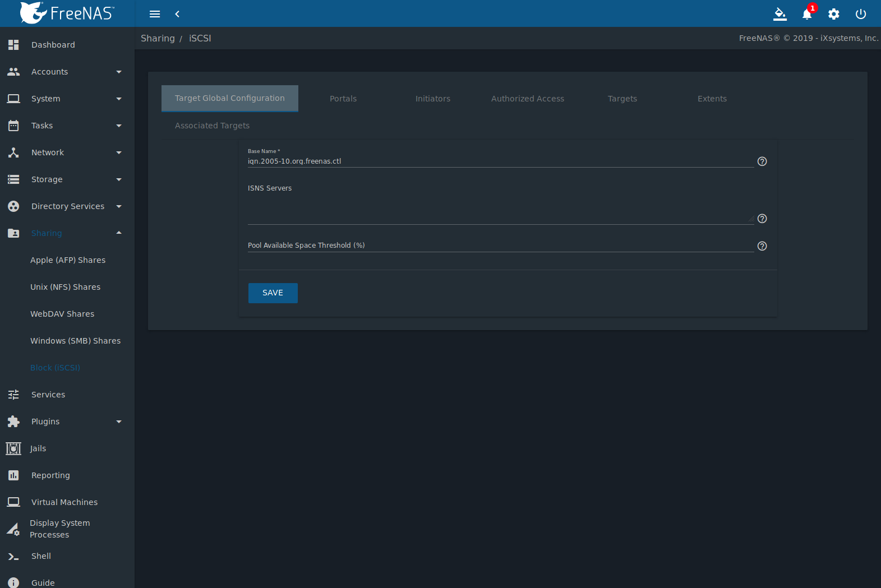Click the Shell prompt icon
881x588 pixels.
click(13, 556)
